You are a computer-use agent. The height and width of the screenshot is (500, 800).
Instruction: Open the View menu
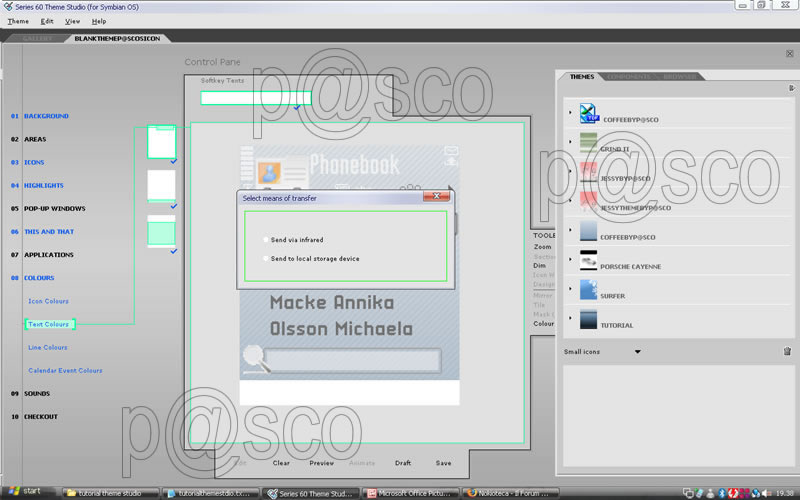[x=72, y=21]
